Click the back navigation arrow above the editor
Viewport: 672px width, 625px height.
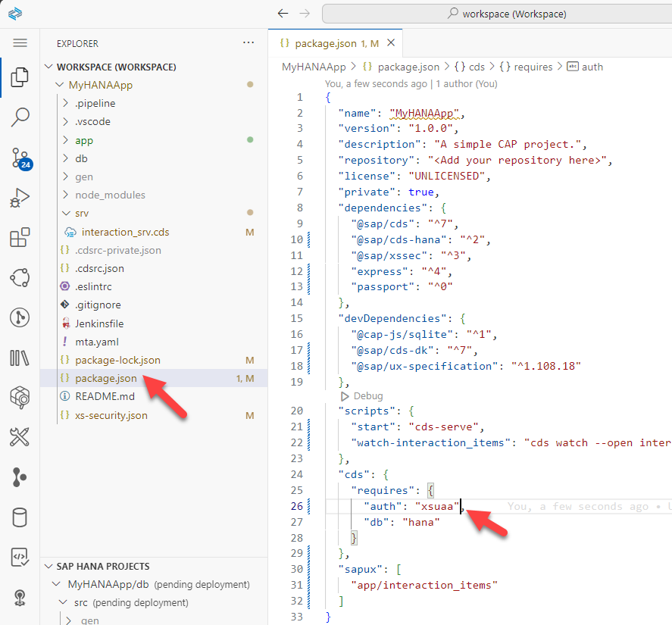pyautogui.click(x=283, y=13)
